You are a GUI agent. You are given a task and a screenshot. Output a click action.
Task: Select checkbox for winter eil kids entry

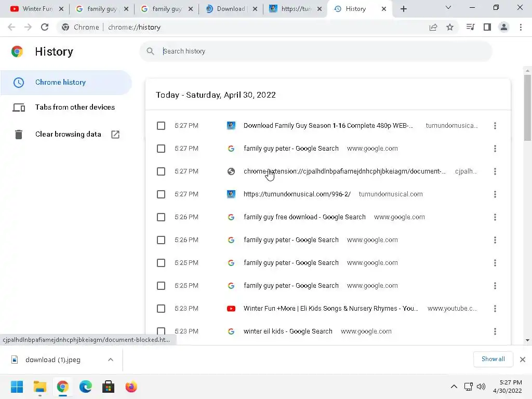pyautogui.click(x=161, y=331)
